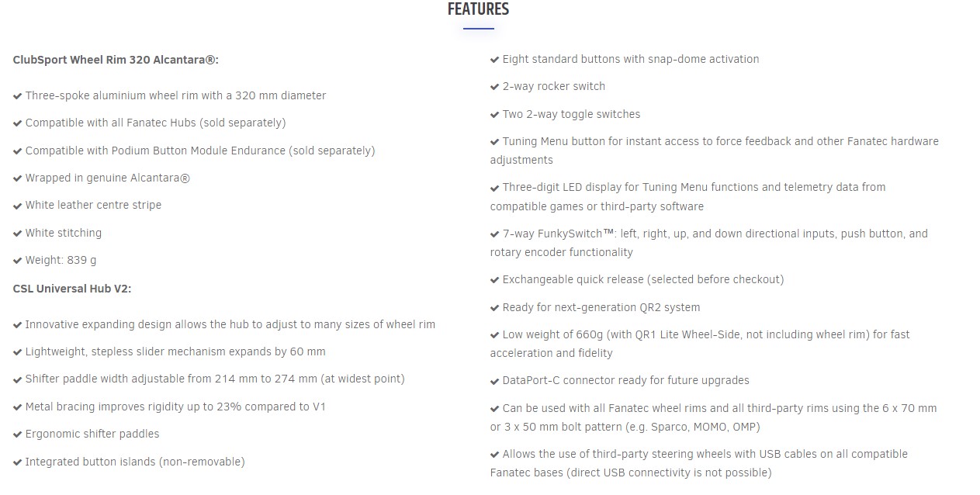Image resolution: width=980 pixels, height=495 pixels.
Task: Click the FEATURES section heading
Action: (478, 9)
